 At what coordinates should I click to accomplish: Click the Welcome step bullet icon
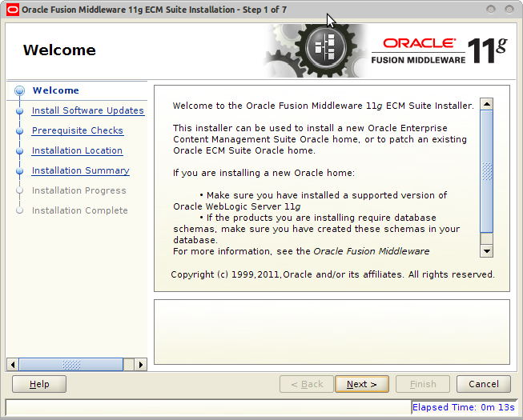(20, 90)
